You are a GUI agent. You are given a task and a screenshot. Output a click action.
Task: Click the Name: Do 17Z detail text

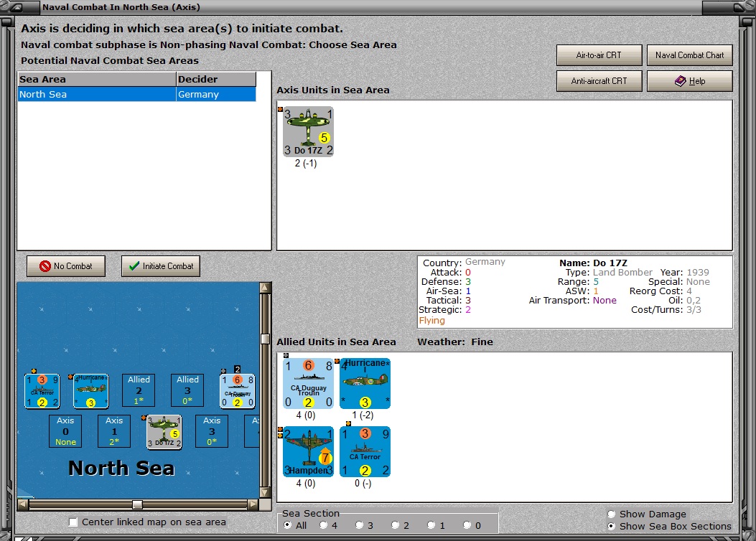pos(593,263)
